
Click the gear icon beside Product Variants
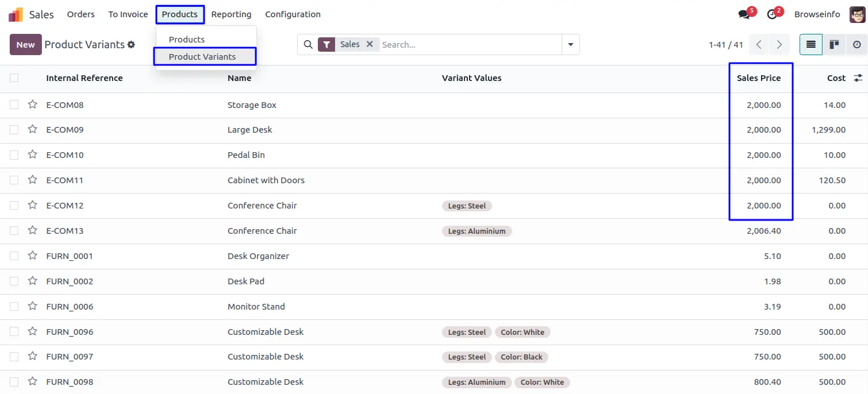(131, 45)
